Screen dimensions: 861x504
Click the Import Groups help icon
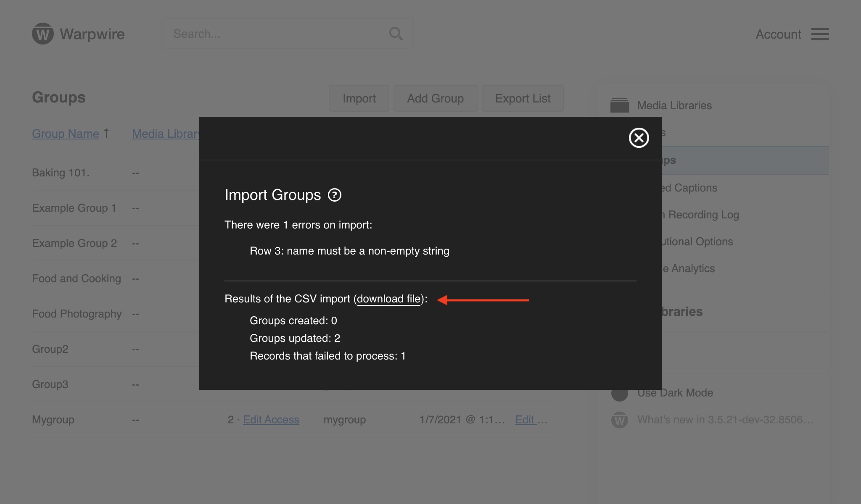click(x=335, y=195)
